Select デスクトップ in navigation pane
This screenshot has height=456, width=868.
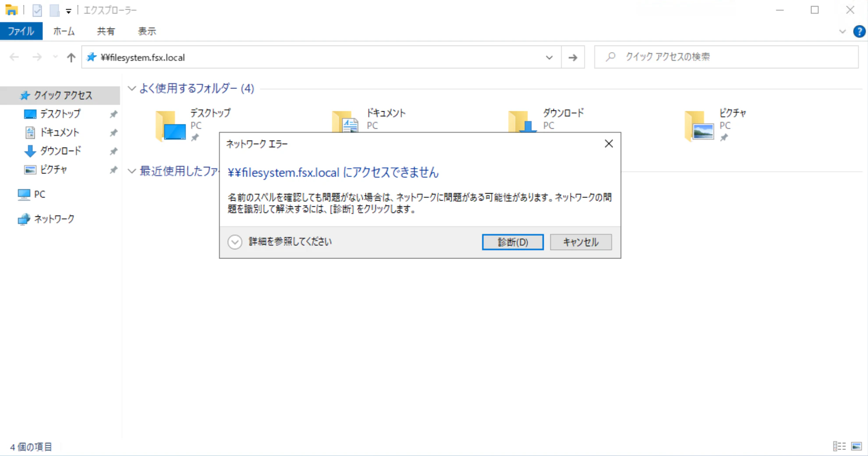60,114
